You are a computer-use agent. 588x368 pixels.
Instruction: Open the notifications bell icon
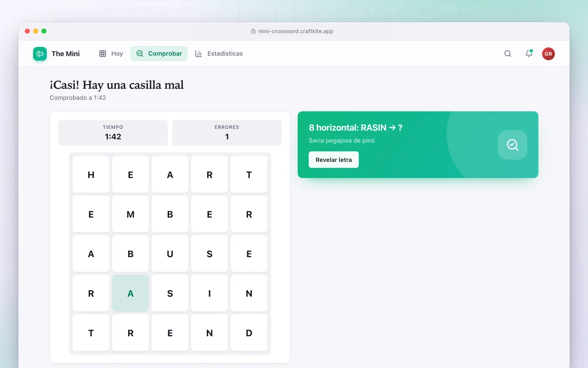(529, 54)
